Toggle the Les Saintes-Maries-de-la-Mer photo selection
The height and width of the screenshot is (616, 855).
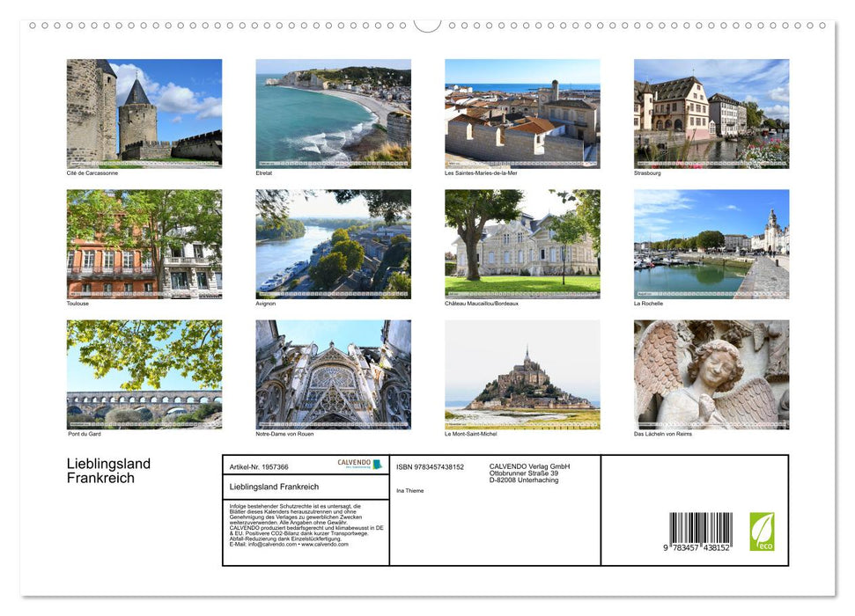pyautogui.click(x=521, y=114)
